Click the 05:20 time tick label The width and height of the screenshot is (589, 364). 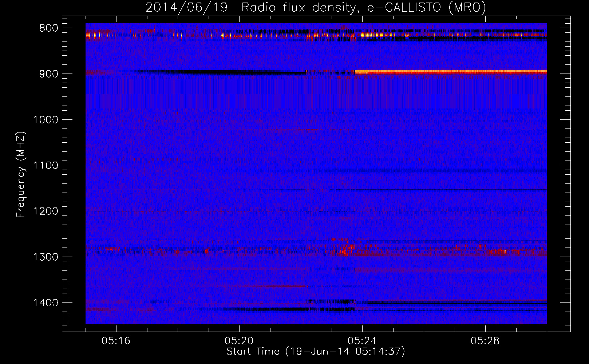tap(239, 341)
